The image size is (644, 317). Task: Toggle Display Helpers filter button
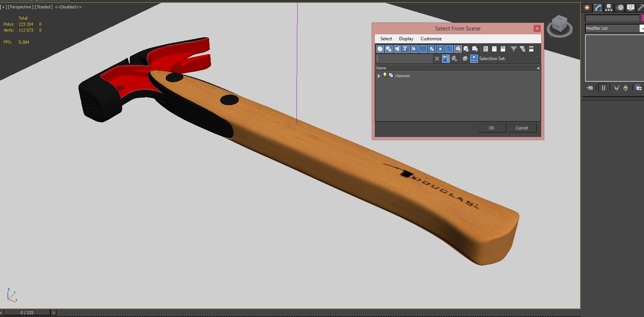pos(415,49)
